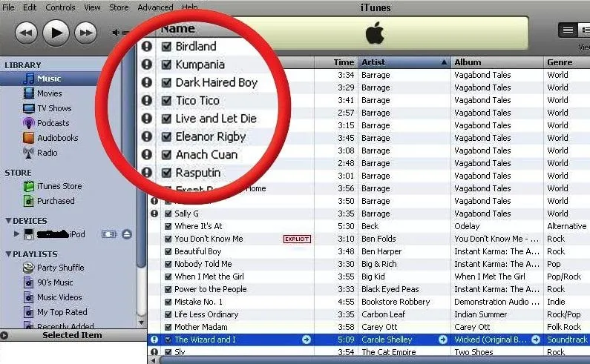
Task: Click exclamation icon beside The Wizard and I
Action: coord(154,340)
